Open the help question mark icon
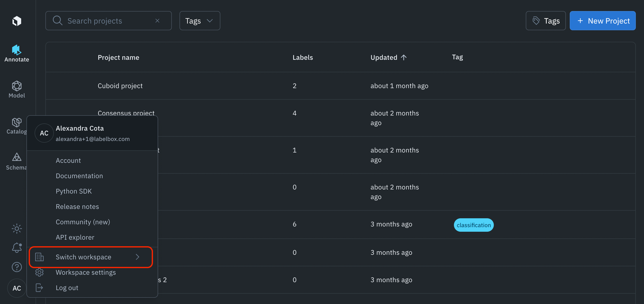Image resolution: width=644 pixels, height=304 pixels. 17,267
